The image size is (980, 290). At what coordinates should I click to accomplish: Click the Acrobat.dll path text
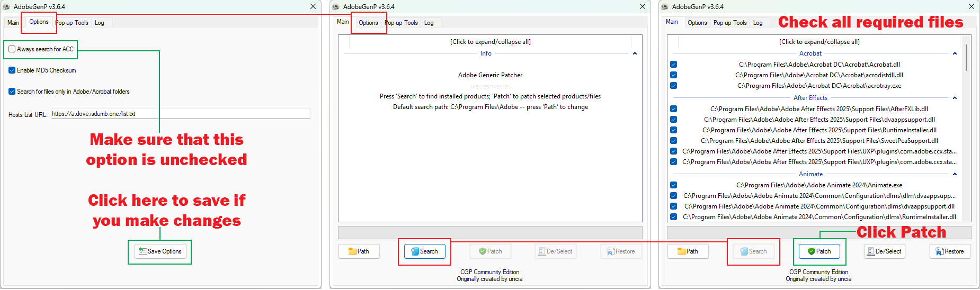click(819, 65)
